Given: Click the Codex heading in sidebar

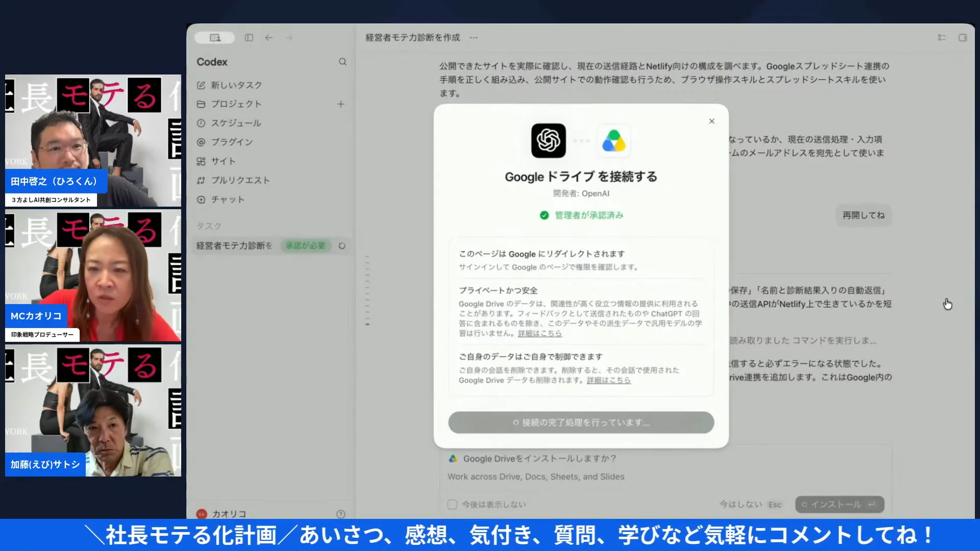Looking at the screenshot, I should coord(212,62).
